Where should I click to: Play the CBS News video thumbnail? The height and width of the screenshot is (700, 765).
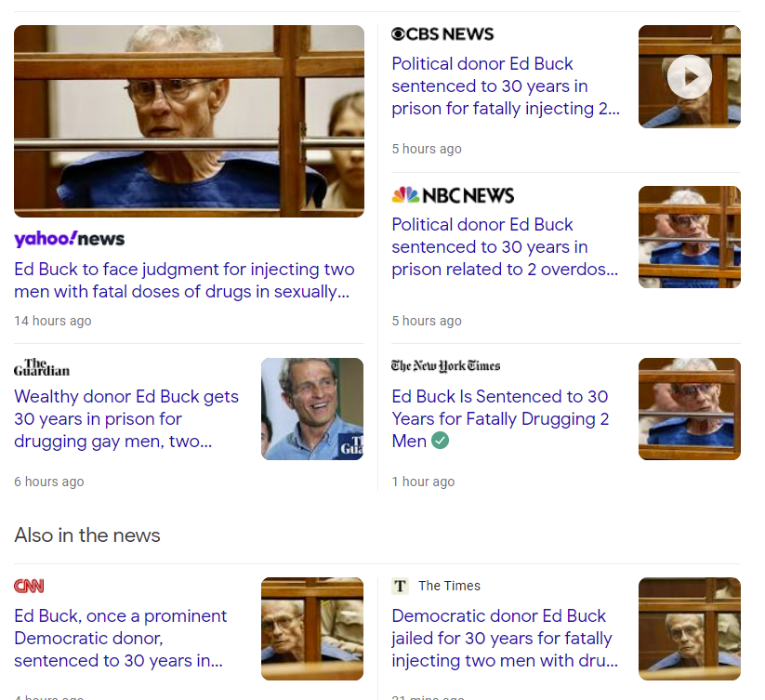click(x=690, y=76)
